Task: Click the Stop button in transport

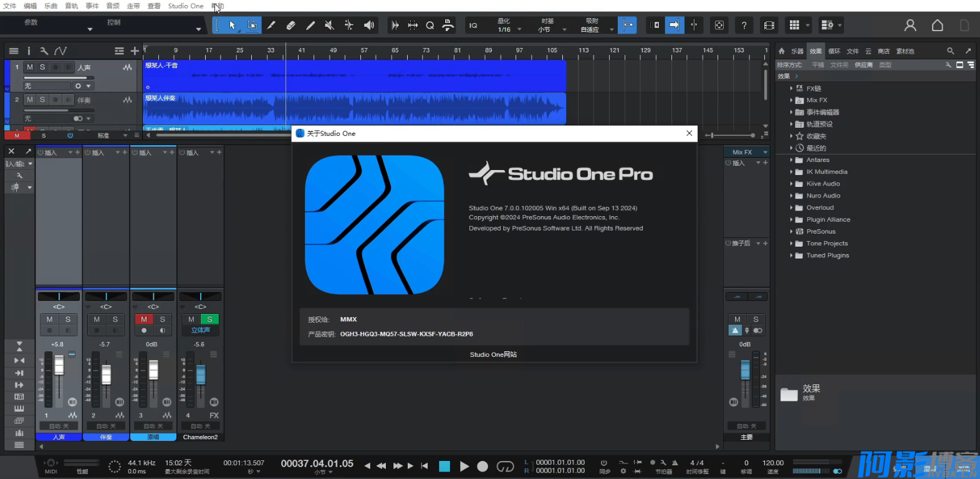Action: click(x=444, y=466)
